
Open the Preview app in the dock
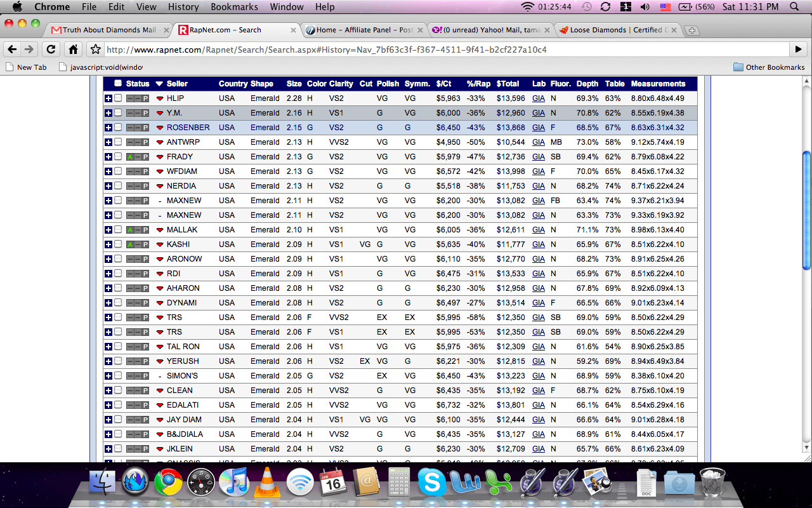coord(596,483)
